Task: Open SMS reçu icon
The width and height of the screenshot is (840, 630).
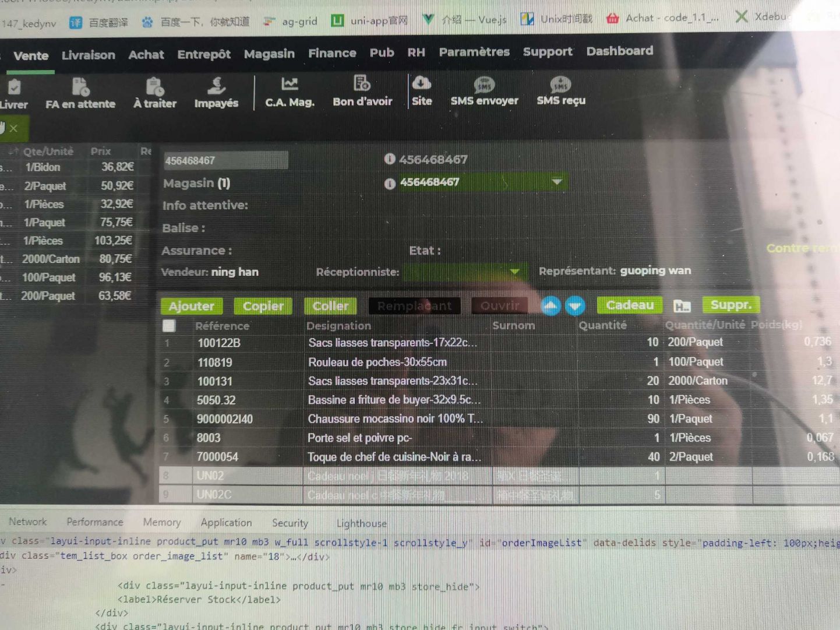Action: click(x=560, y=85)
